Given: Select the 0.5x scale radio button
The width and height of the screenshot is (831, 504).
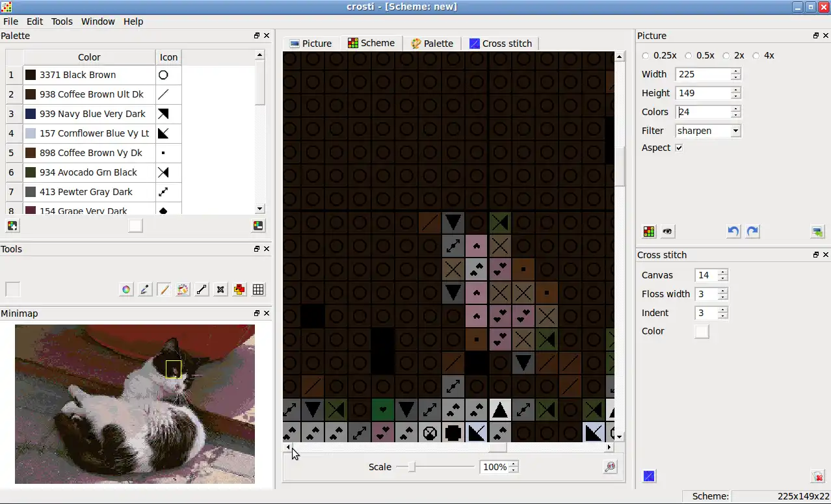Looking at the screenshot, I should point(688,55).
